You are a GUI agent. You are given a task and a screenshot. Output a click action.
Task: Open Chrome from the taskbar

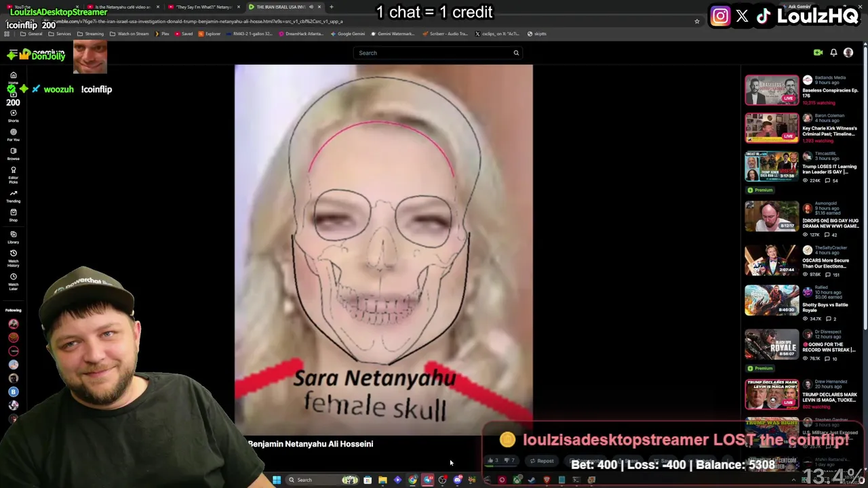point(412,480)
